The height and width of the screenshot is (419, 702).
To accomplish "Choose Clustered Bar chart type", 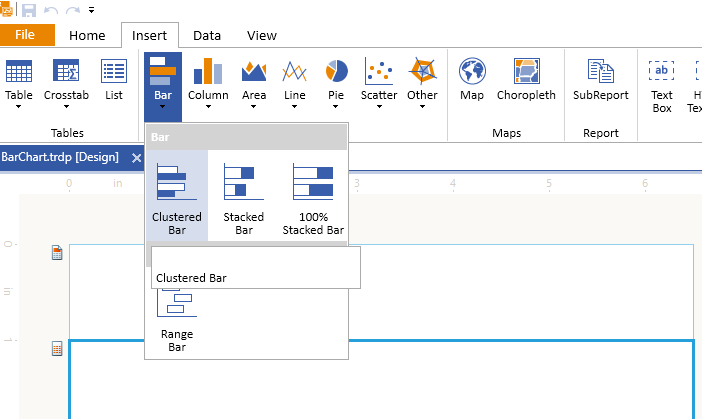I will [x=177, y=197].
